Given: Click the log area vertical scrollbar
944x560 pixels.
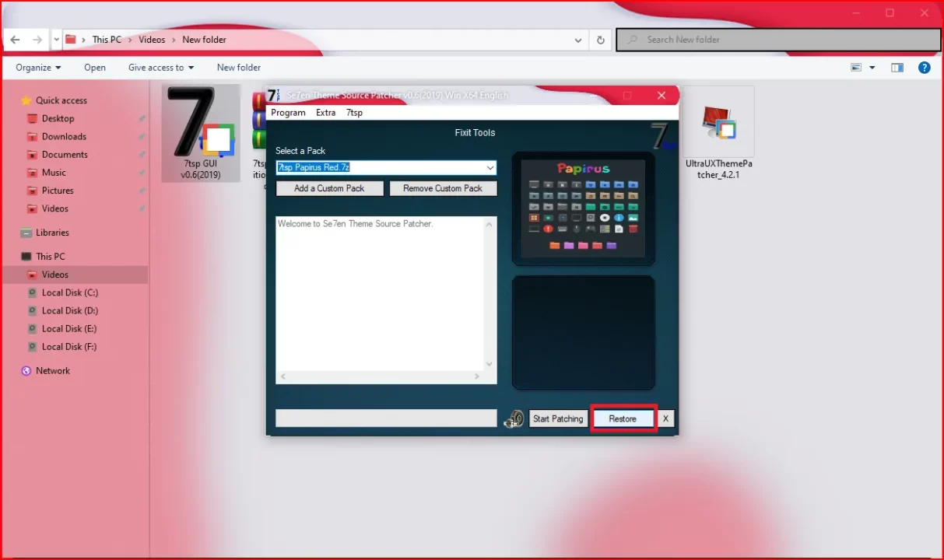Looking at the screenshot, I should pos(490,292).
